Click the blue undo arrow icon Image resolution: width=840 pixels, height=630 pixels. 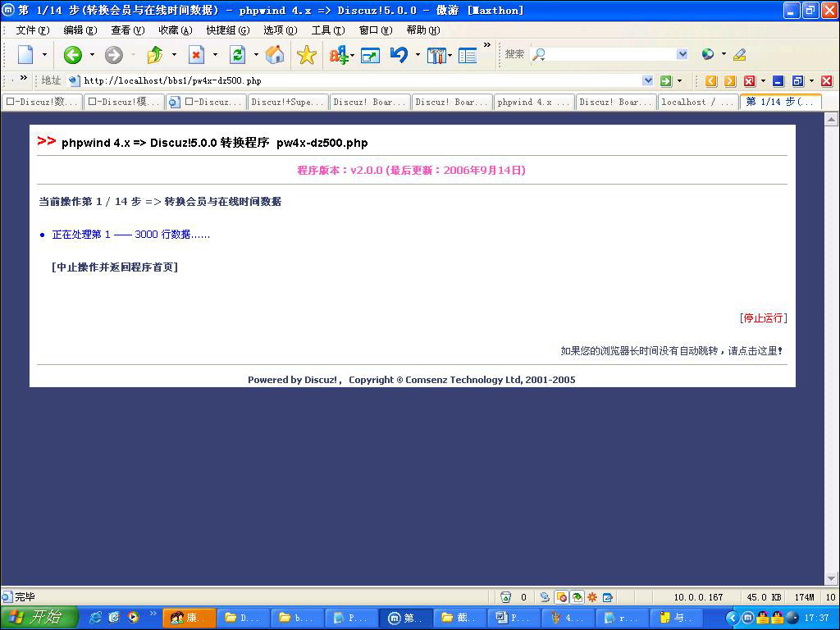pos(399,54)
